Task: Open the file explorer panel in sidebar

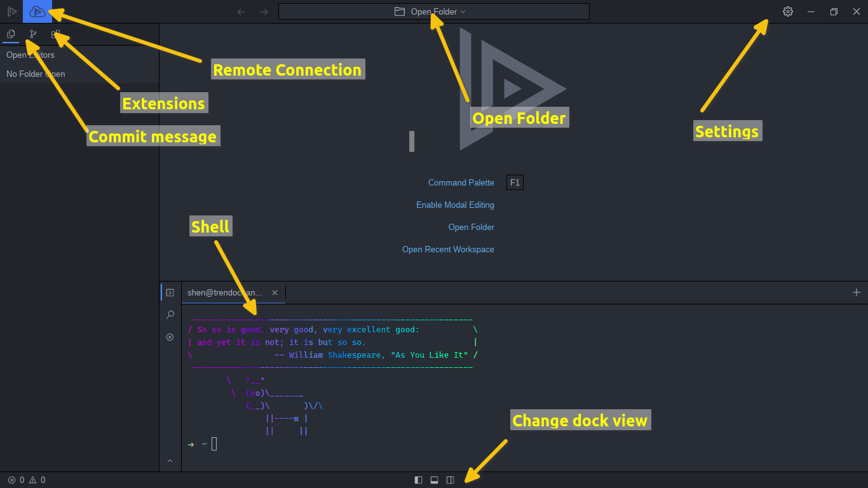Action: pyautogui.click(x=11, y=34)
